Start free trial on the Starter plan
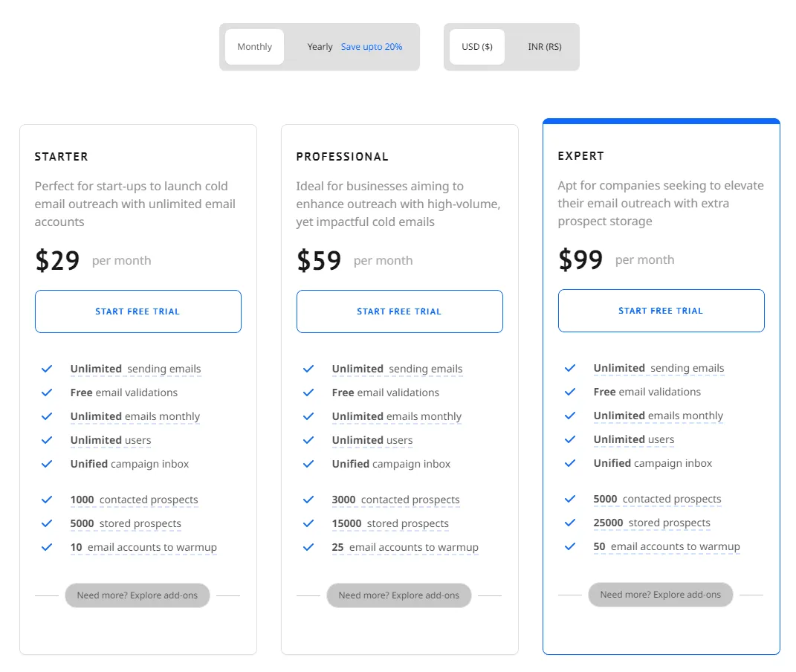 pos(137,311)
